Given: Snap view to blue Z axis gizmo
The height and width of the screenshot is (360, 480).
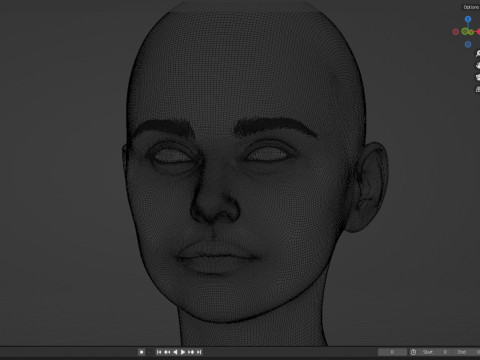Looking at the screenshot, I should (x=468, y=19).
